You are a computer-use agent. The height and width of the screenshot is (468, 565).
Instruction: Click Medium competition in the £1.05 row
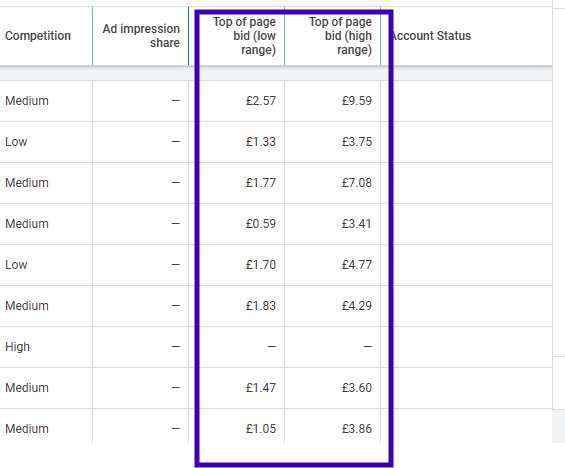27,429
